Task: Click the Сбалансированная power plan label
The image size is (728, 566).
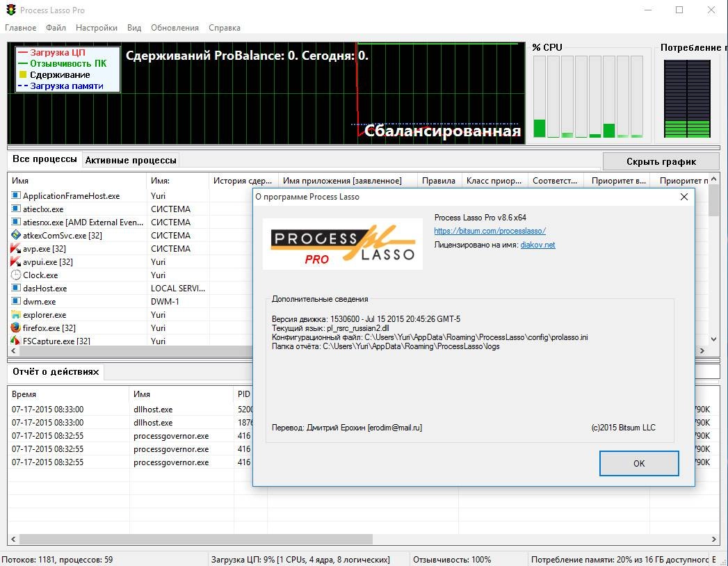Action: point(442,131)
